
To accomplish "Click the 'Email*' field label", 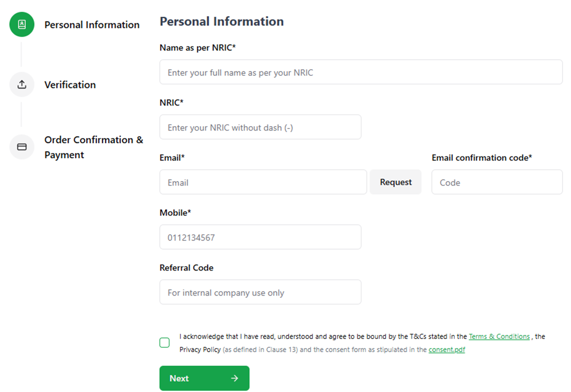I will point(172,158).
